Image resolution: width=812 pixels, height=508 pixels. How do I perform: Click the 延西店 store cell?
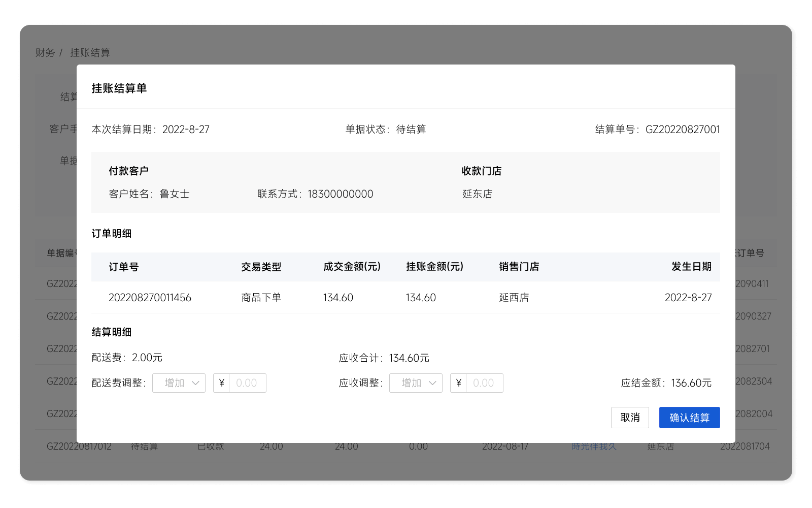click(x=514, y=298)
